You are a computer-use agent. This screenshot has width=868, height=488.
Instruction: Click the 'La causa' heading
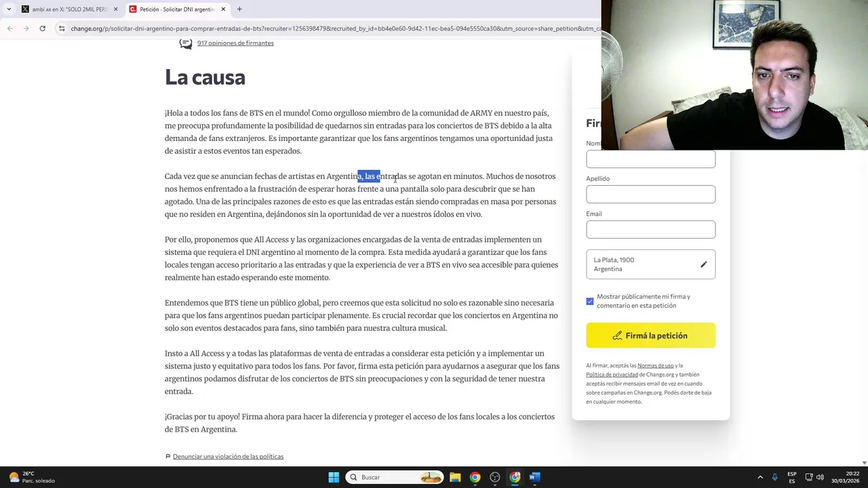[205, 77]
